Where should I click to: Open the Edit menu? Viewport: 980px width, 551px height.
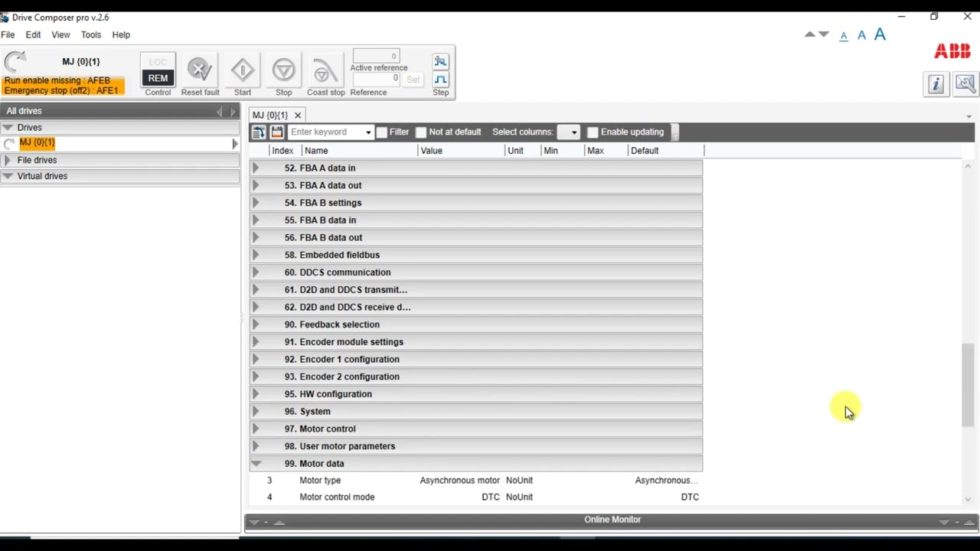33,34
